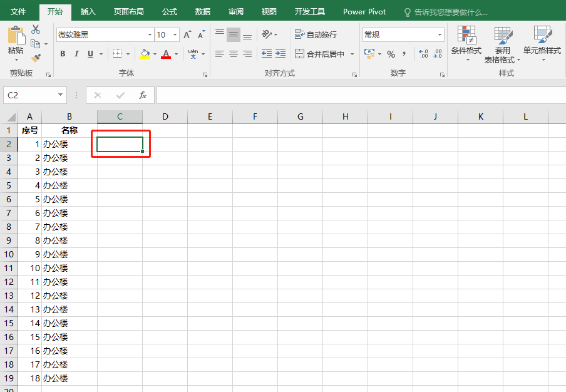
Task: Select row 10 header
Action: 9,254
